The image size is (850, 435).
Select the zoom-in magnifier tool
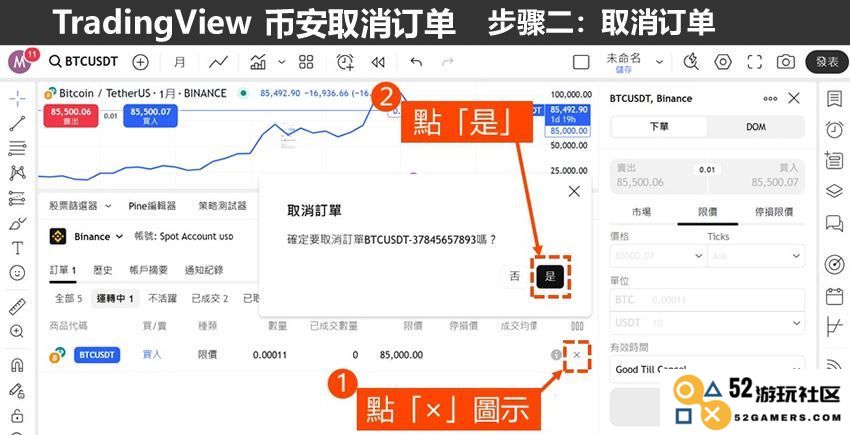[x=17, y=331]
